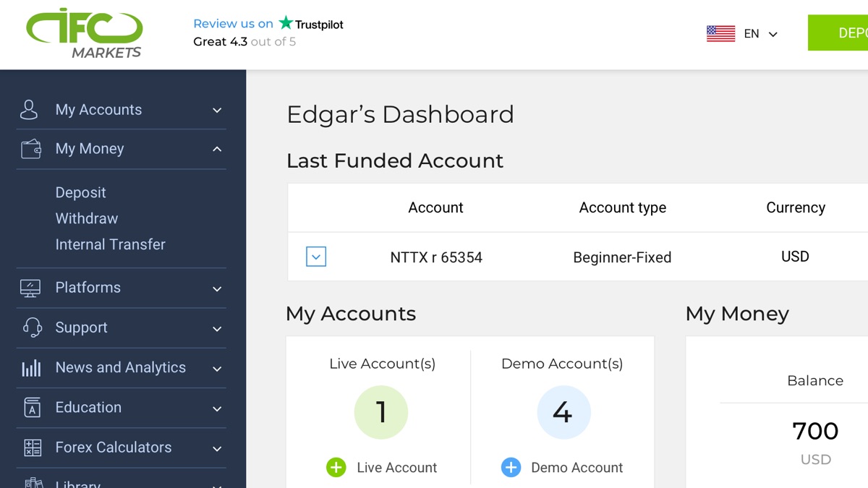Screen dimensions: 868x488
Task: Select the My Accounts person icon
Action: click(29, 109)
